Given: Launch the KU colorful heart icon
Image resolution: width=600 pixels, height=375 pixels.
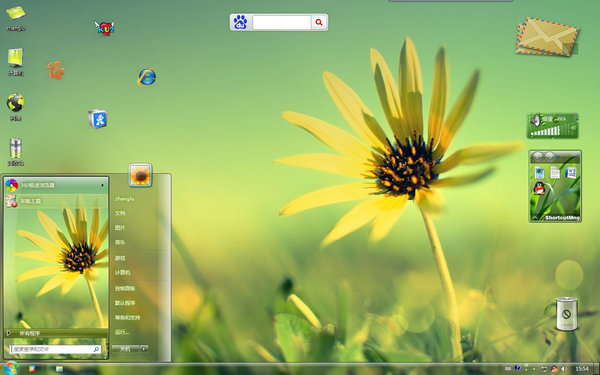Looking at the screenshot, I should 104,28.
